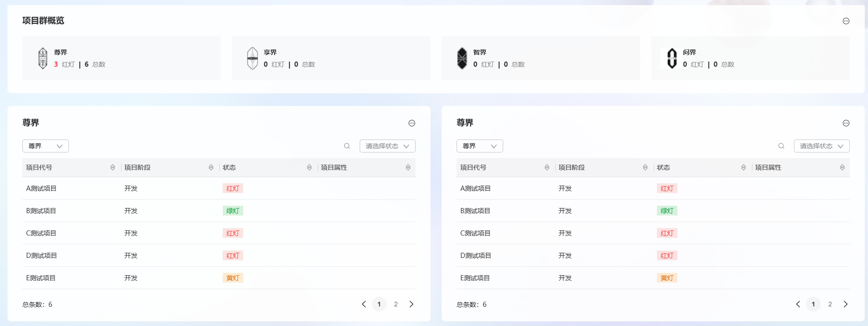Sort left table by 项目代号 column
The image size is (868, 326).
tap(113, 167)
